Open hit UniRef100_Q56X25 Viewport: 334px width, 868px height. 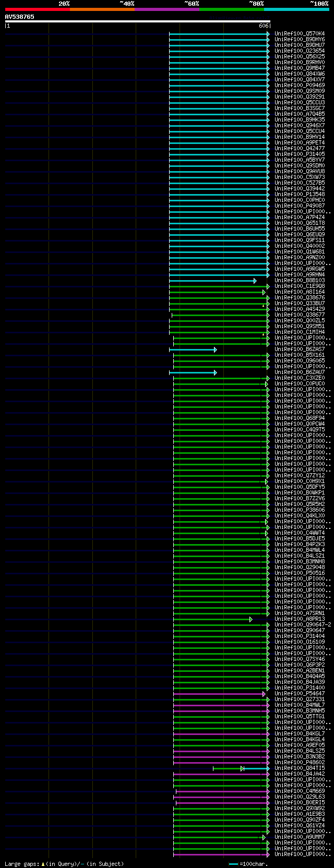click(x=300, y=57)
